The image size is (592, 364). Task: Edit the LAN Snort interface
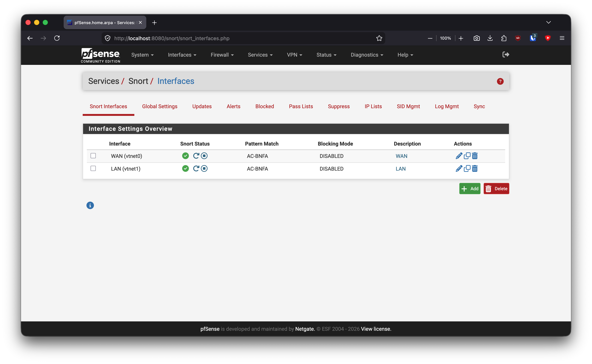(x=459, y=169)
